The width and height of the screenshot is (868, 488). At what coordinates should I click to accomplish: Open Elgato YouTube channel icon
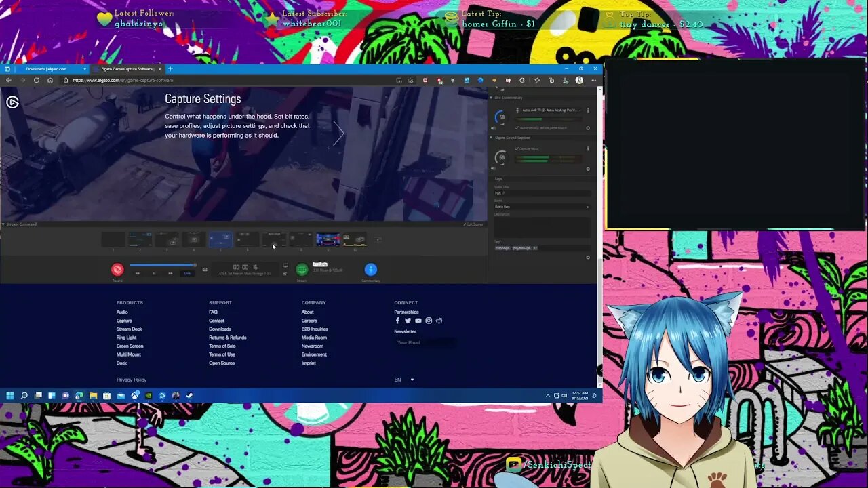[x=418, y=321]
